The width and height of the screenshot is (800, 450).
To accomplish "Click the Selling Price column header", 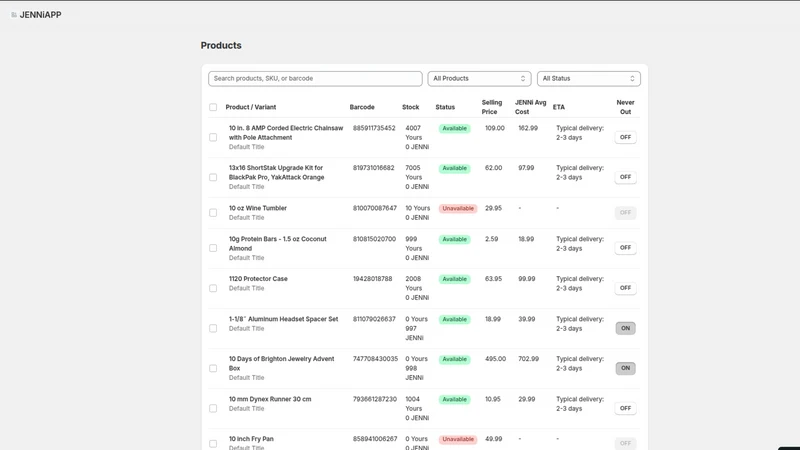I will point(492,107).
